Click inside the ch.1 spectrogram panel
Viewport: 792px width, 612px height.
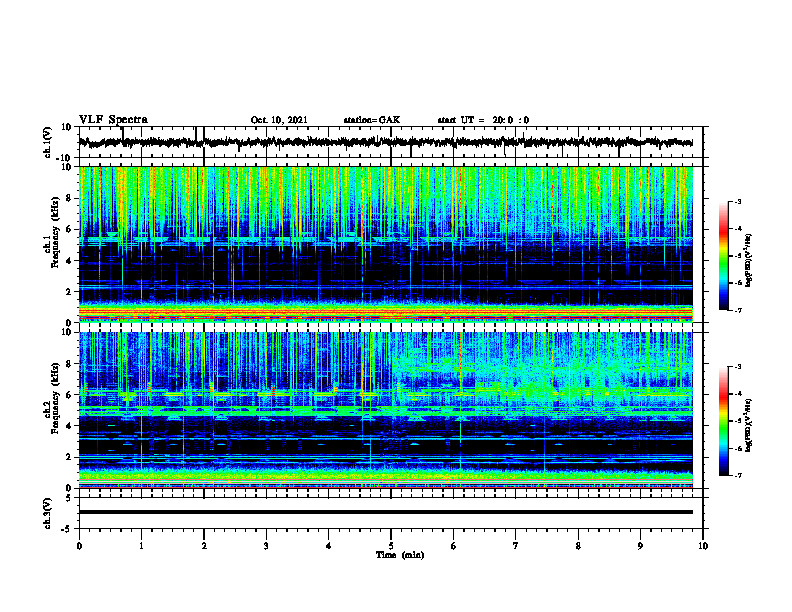385,244
